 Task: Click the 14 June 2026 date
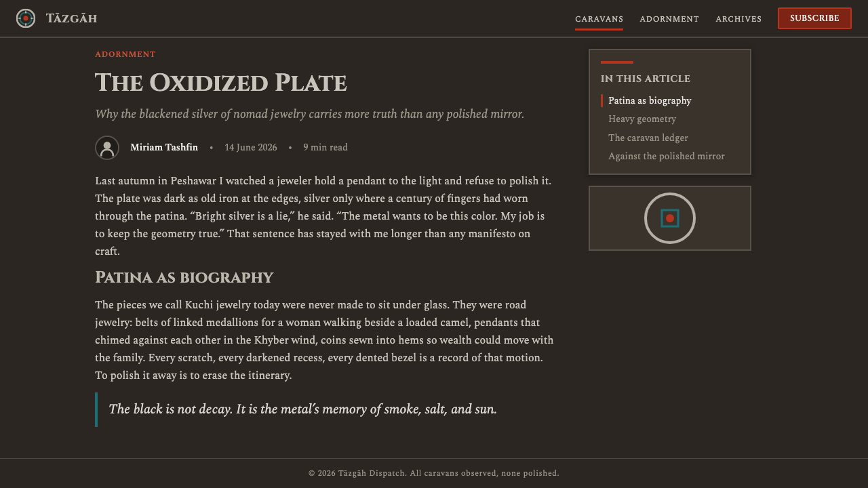pos(251,148)
